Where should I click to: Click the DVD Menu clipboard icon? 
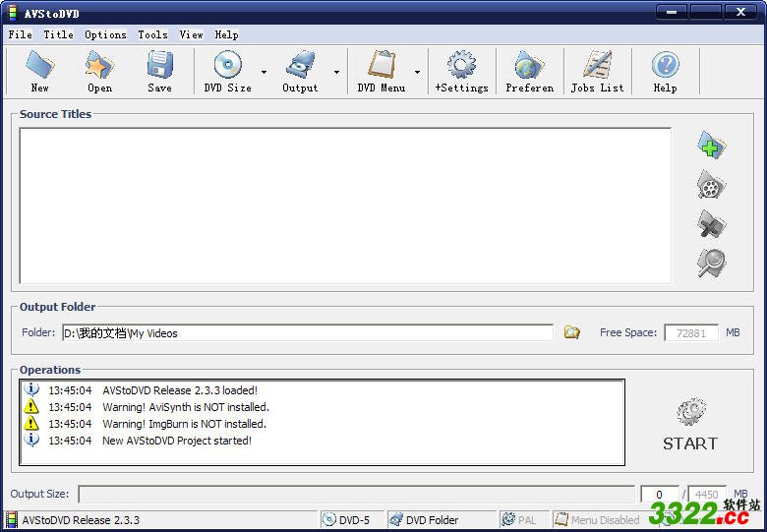pos(382,65)
